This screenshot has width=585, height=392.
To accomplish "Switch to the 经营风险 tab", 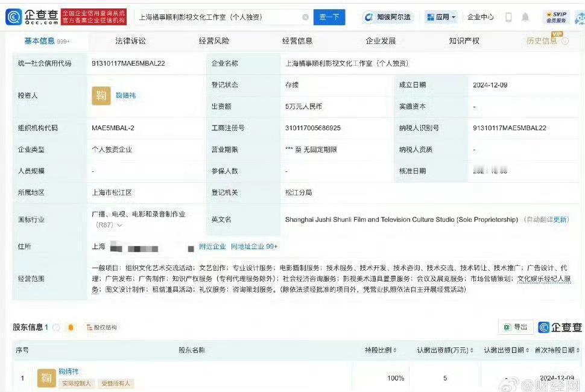I will [213, 41].
